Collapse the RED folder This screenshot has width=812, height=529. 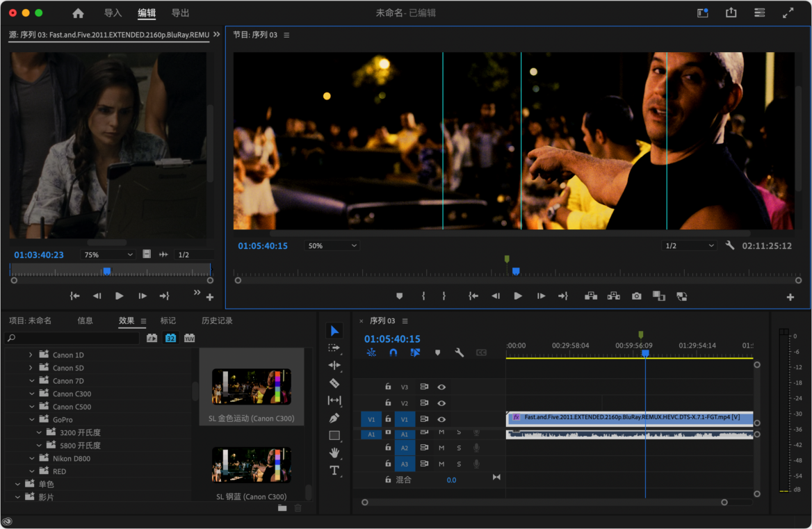pyautogui.click(x=31, y=471)
